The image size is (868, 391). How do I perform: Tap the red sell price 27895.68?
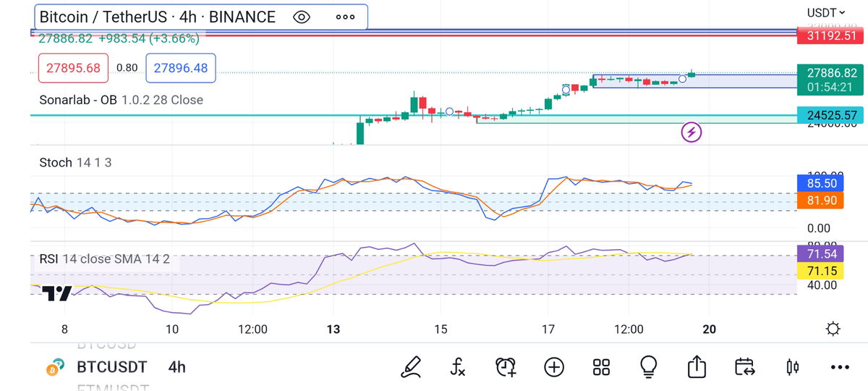coord(73,67)
